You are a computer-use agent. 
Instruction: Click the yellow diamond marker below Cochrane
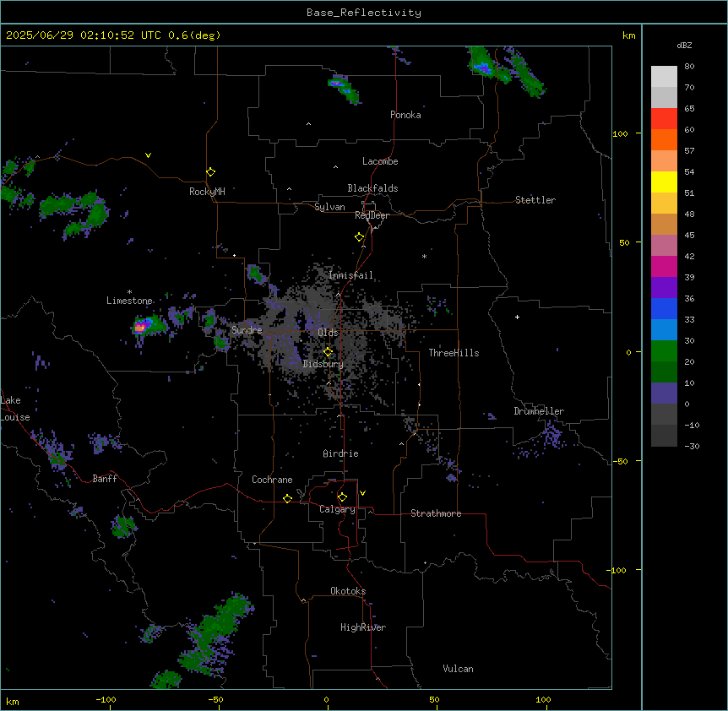click(287, 498)
